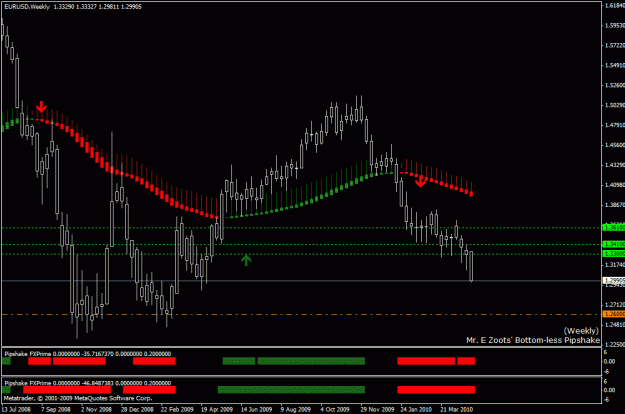
Task: Click the '22 Feb 2009' date label
Action: coord(177,409)
